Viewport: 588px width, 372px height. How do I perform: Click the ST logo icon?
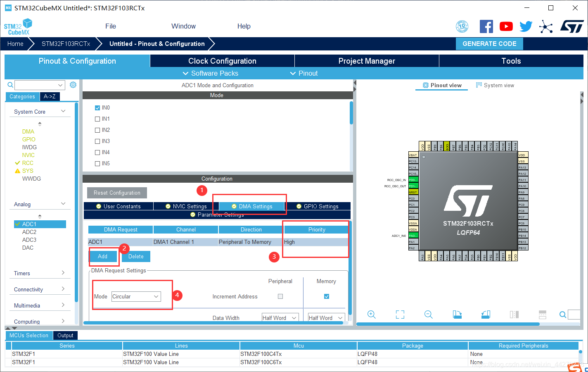(572, 26)
